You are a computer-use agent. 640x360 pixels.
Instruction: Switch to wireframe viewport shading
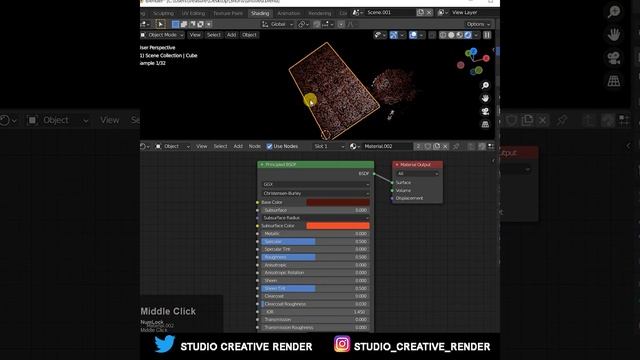[x=443, y=35]
